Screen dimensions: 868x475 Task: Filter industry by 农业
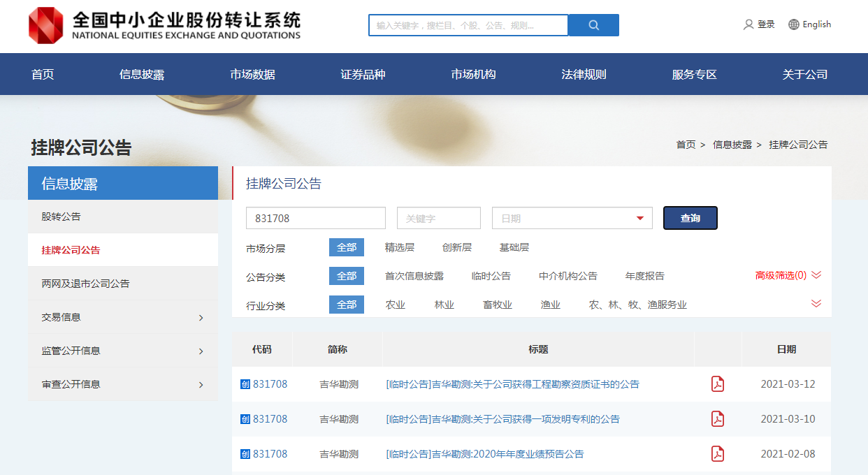pos(396,305)
